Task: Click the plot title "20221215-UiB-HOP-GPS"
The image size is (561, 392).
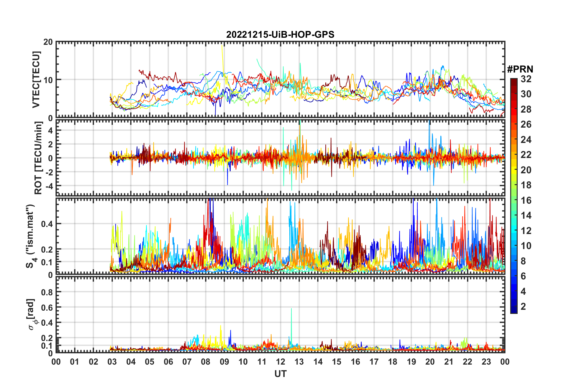Action: click(280, 34)
